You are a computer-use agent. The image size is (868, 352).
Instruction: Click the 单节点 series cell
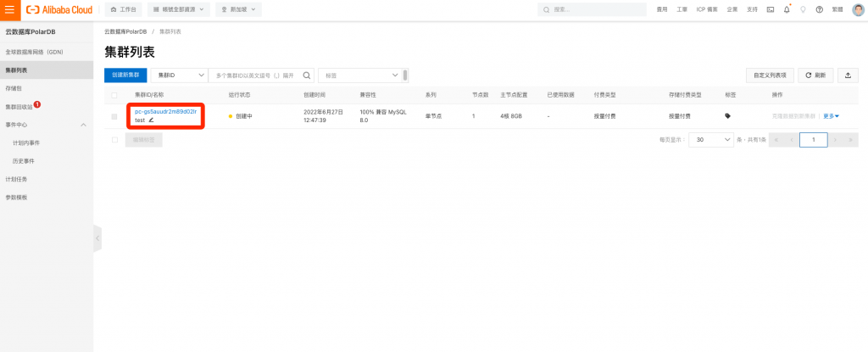(x=433, y=116)
